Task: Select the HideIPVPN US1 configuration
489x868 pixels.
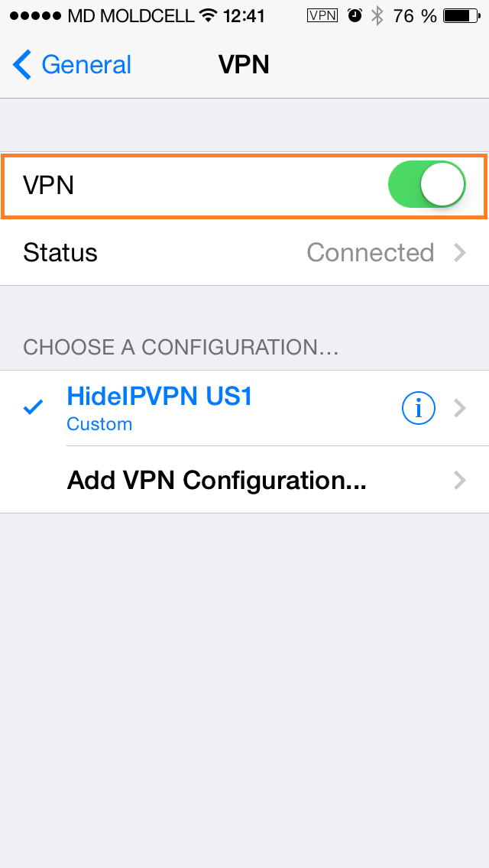Action: [244, 408]
